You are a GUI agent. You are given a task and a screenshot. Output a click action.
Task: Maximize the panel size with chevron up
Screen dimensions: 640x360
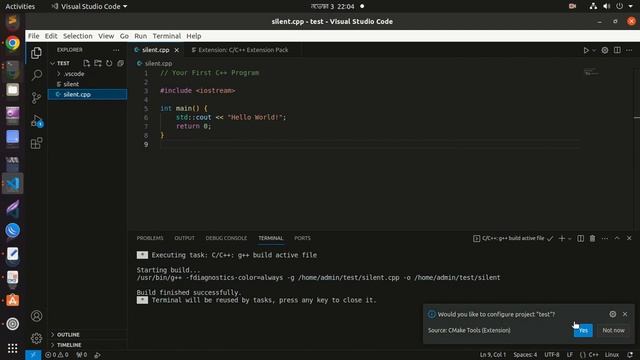[617, 238]
